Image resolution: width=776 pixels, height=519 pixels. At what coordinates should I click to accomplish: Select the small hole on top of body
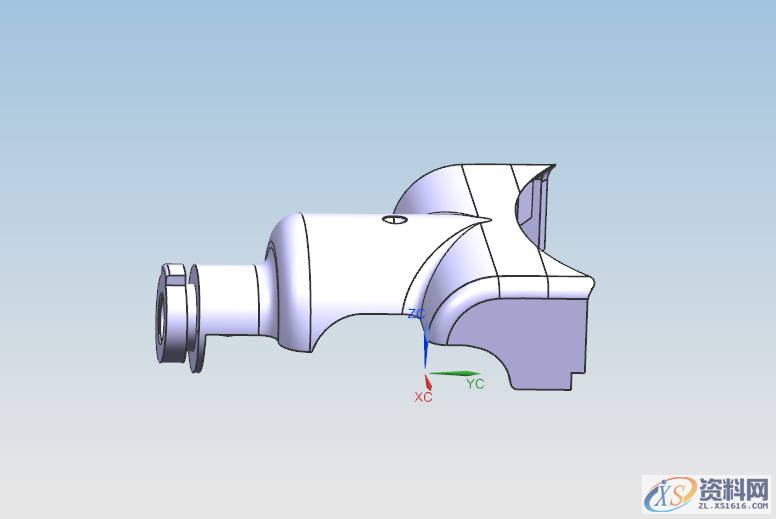(x=396, y=219)
